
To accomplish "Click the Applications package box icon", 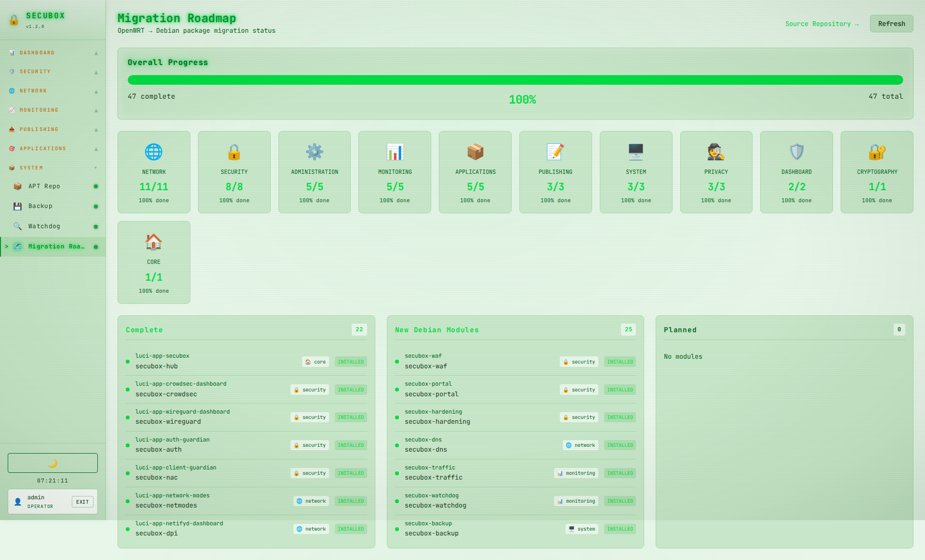I will [475, 152].
